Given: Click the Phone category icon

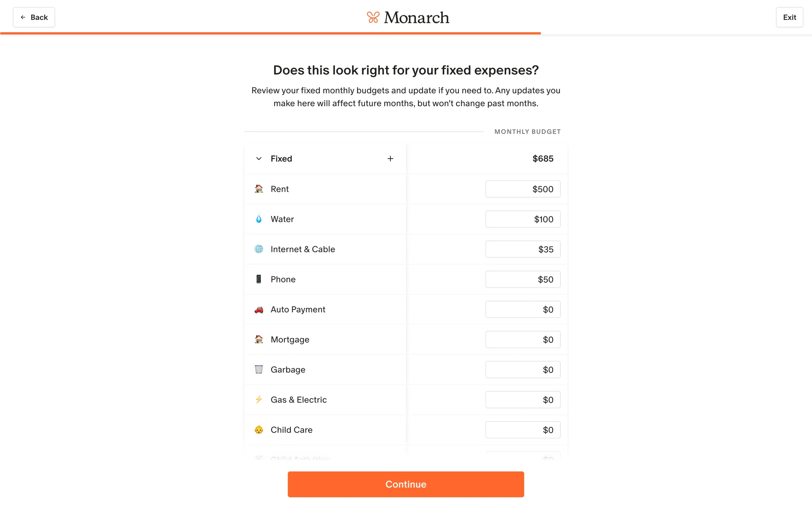Looking at the screenshot, I should (259, 279).
